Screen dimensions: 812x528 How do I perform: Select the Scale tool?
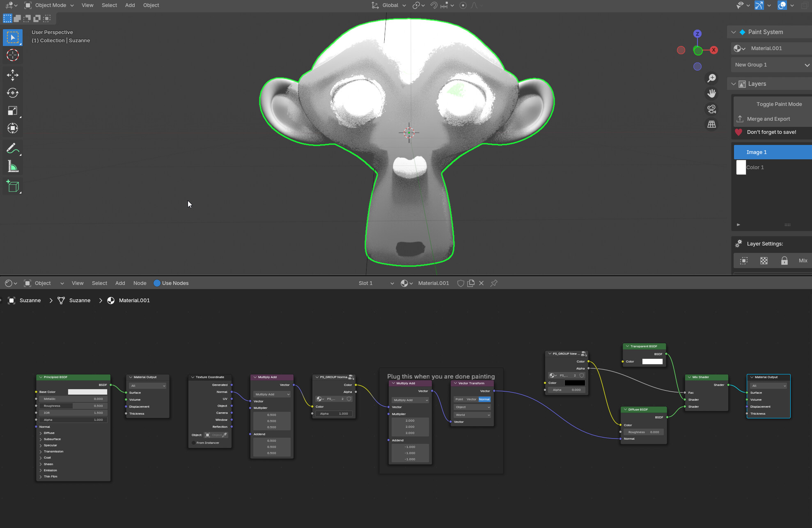coord(13,110)
